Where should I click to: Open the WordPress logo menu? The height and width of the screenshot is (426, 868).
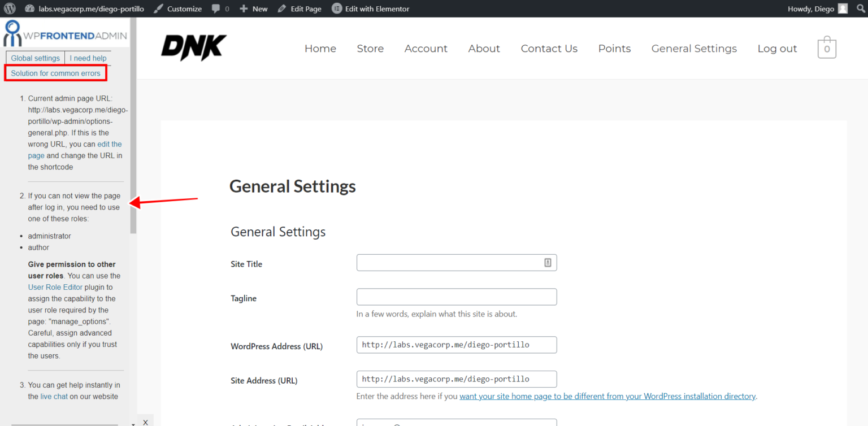point(8,8)
